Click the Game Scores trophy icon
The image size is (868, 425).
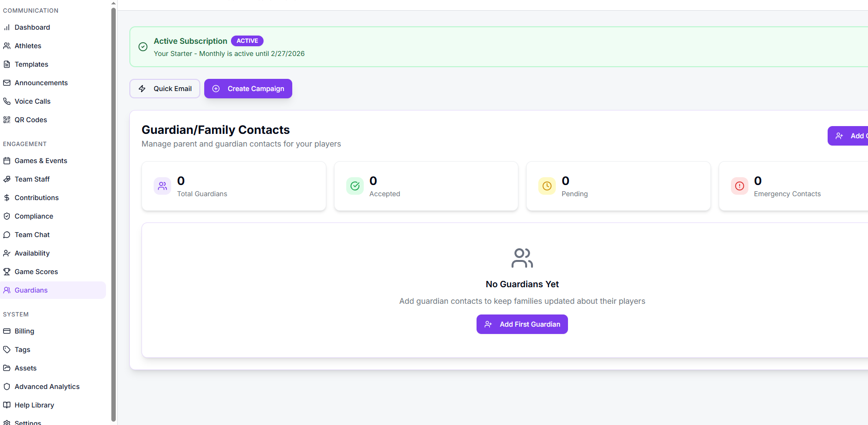coord(7,272)
